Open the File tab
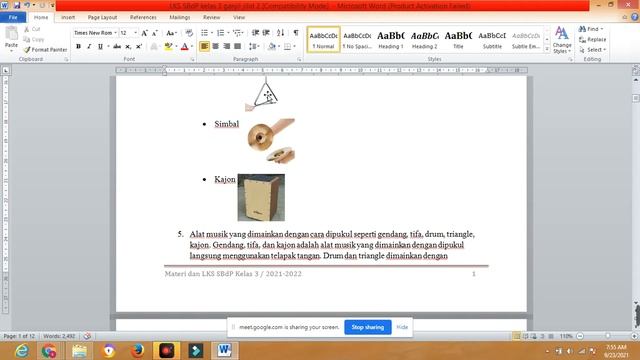 pos(13,18)
